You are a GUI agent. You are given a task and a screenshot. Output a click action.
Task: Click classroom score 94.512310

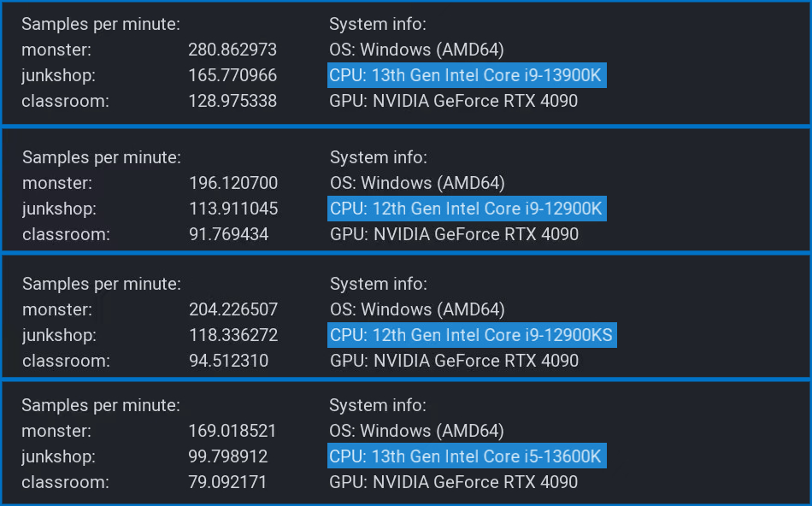pos(229,361)
